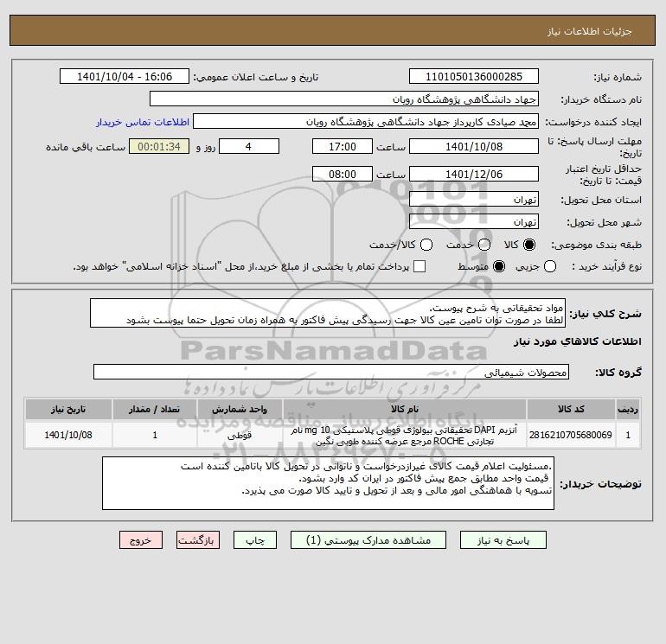This screenshot has height=644, width=666.
Task: Select the کالا/خدمت radio option
Action: tap(426, 245)
